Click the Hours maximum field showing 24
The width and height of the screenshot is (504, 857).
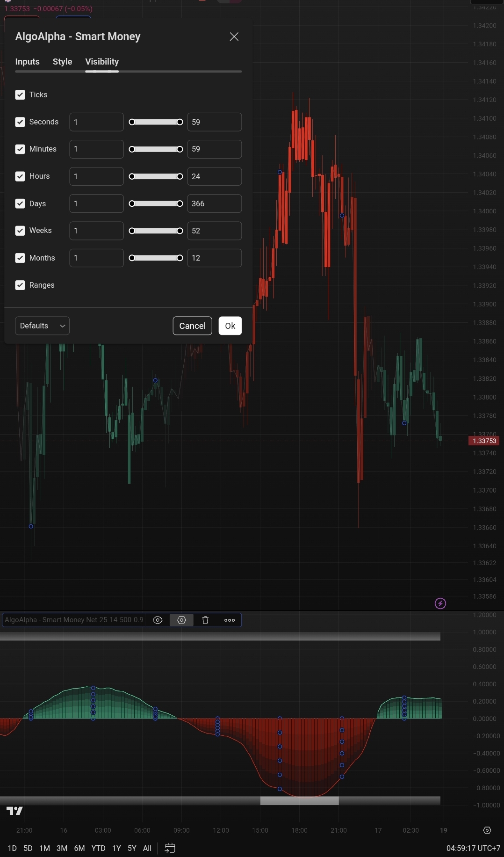point(215,176)
